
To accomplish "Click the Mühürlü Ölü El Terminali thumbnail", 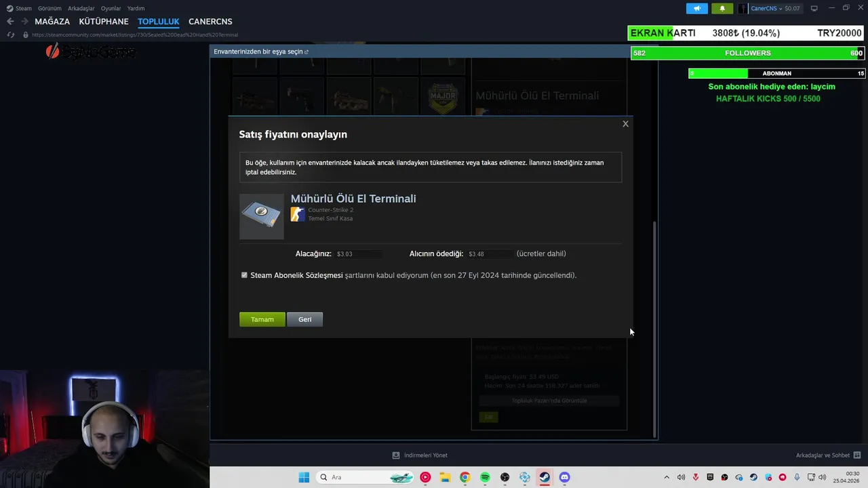I will (262, 216).
